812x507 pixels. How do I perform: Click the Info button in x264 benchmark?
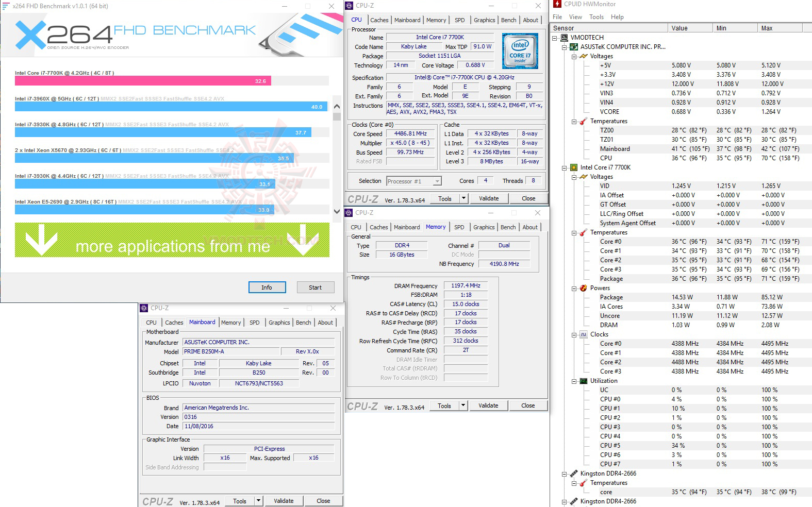click(267, 288)
